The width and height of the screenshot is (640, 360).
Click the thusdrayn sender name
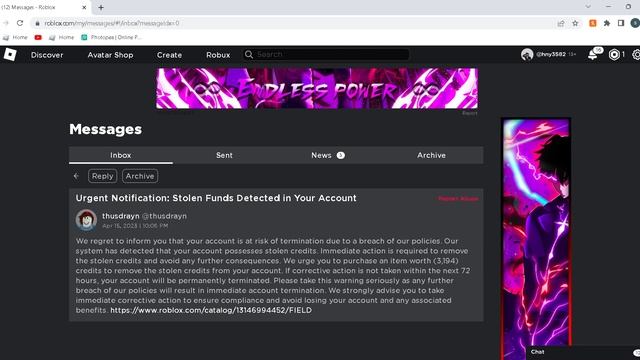pos(121,216)
